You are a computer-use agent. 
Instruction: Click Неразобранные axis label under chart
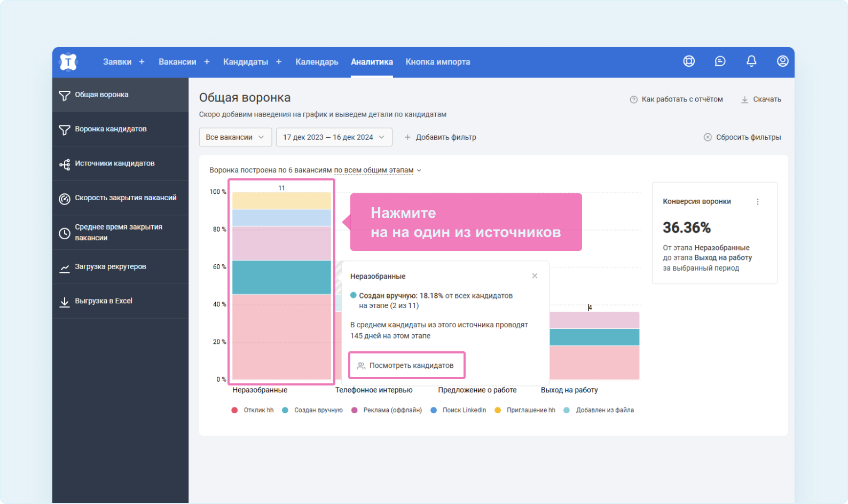click(260, 390)
